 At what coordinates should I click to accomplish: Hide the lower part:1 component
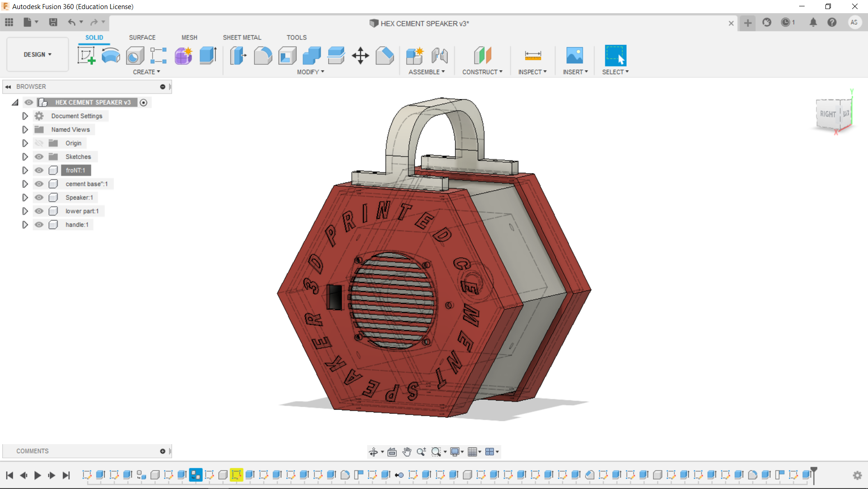point(39,211)
